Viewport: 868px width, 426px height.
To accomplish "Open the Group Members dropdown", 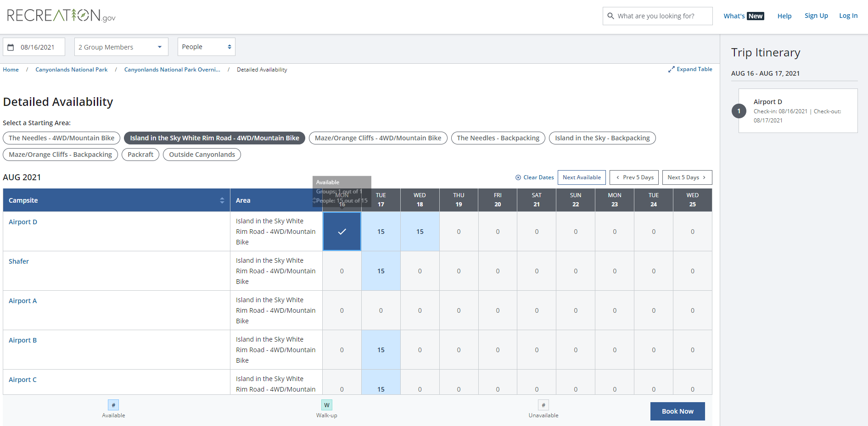I will coord(121,47).
